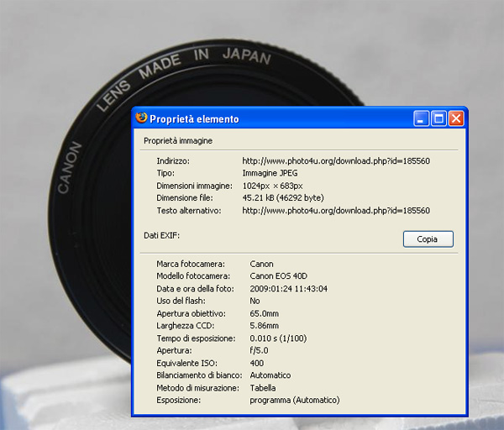Click the 'Proprietà immagine' heading
Screen dimensions: 504x430
tap(178, 141)
